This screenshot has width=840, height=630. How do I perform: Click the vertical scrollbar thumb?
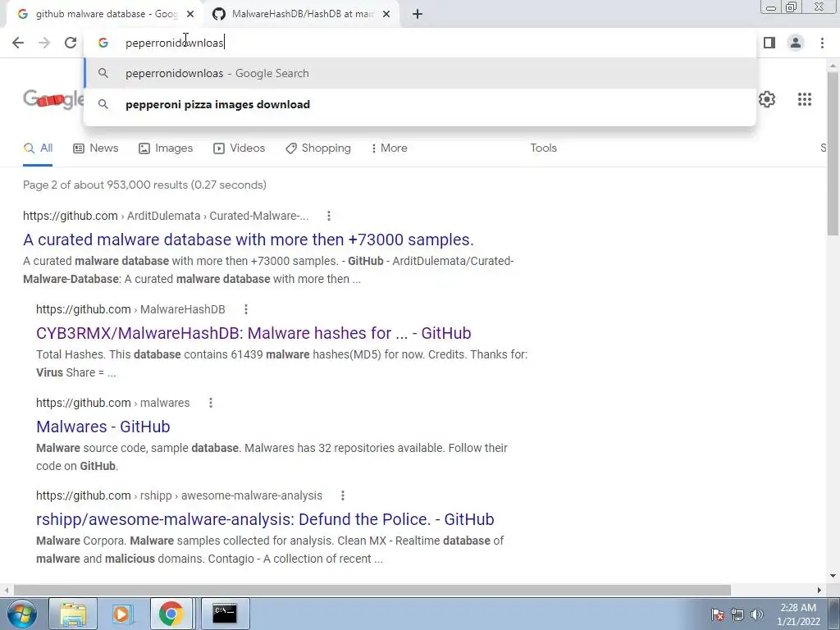(x=833, y=152)
